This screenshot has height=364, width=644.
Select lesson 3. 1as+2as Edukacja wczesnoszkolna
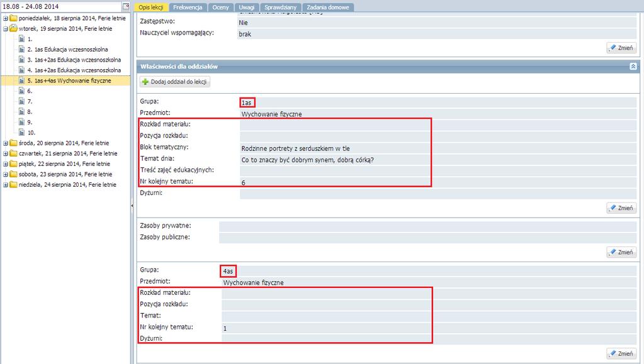click(x=74, y=60)
